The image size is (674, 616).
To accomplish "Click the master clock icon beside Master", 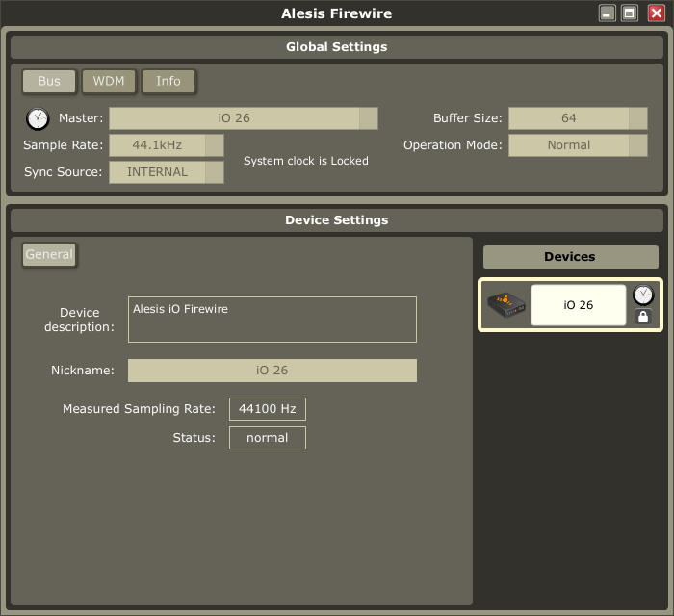I will pyautogui.click(x=38, y=118).
